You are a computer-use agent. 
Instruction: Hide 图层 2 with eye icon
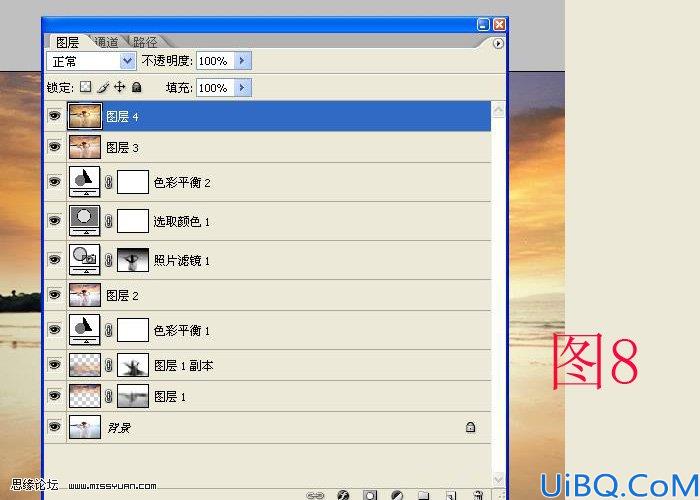tap(54, 295)
